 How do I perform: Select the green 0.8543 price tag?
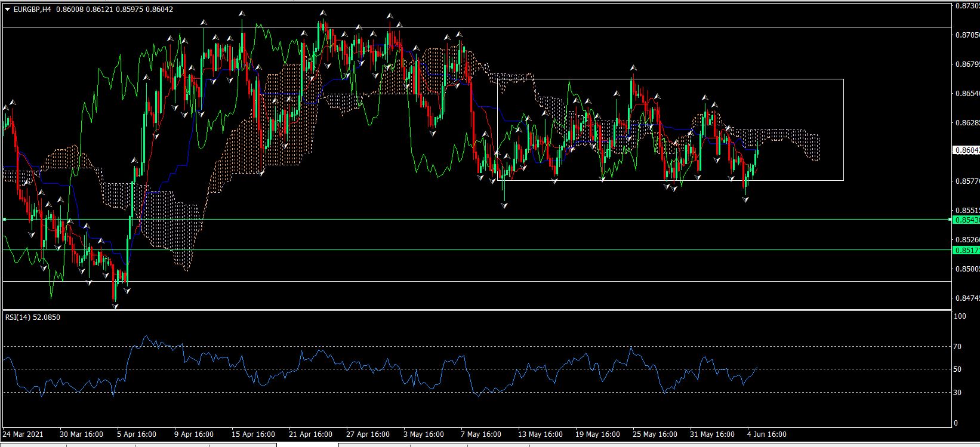coord(967,220)
